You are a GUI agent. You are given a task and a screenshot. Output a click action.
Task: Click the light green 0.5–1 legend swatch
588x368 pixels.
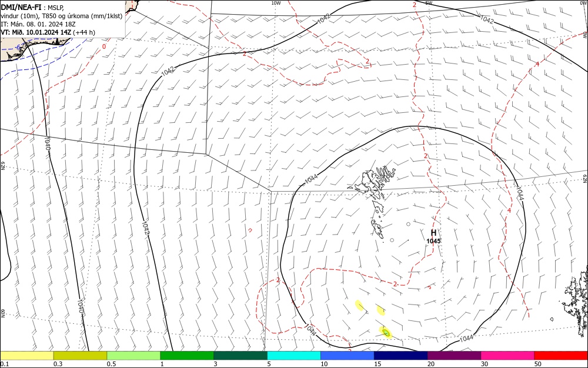tap(133, 356)
